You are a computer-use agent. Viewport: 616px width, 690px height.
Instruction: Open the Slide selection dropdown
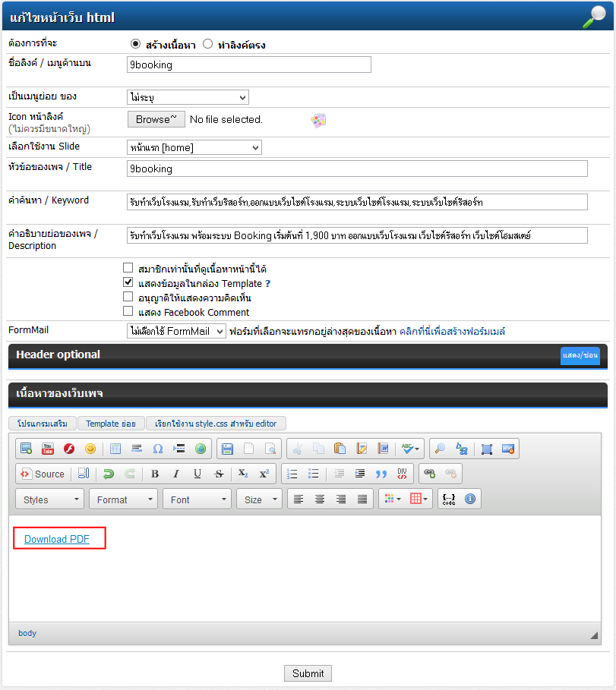pos(194,147)
